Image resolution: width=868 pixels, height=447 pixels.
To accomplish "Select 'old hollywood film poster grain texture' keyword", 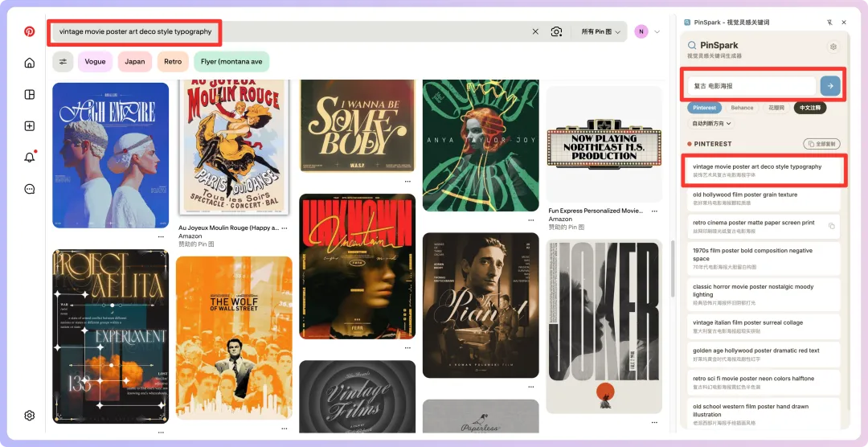I will (x=764, y=199).
